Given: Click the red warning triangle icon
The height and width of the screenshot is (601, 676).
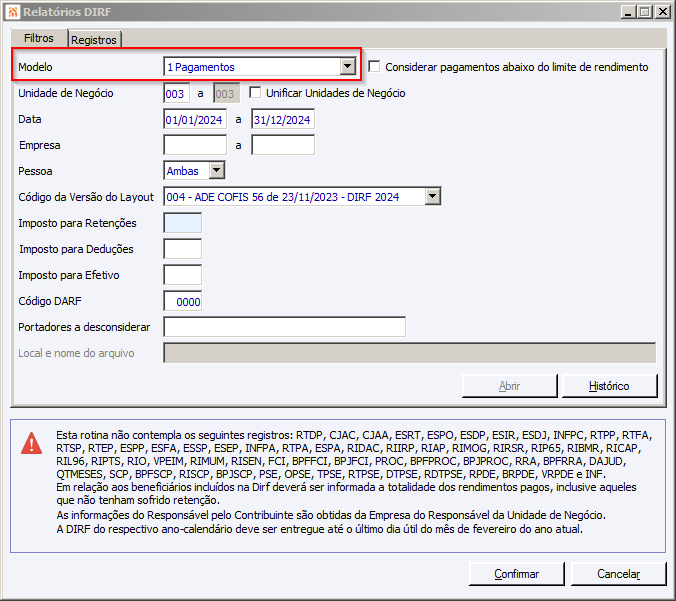Looking at the screenshot, I should (x=31, y=443).
